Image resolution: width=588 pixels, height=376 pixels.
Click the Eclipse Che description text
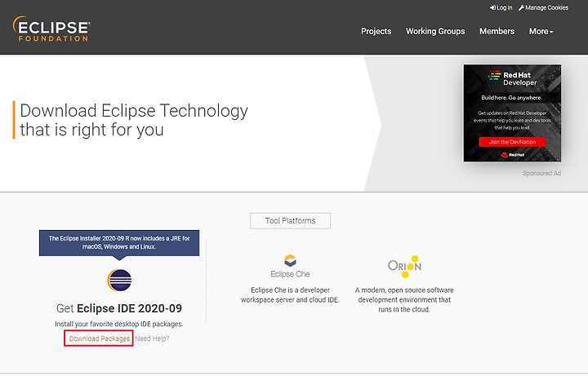290,295
